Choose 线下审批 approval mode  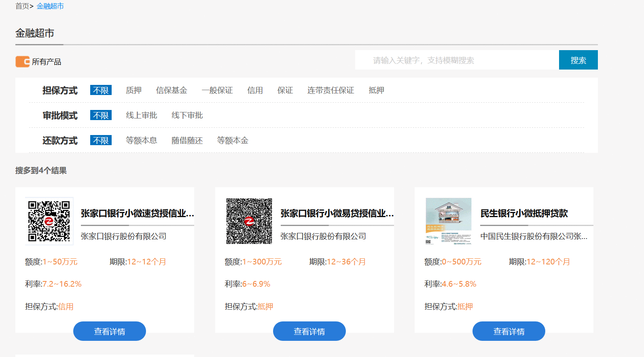point(187,115)
